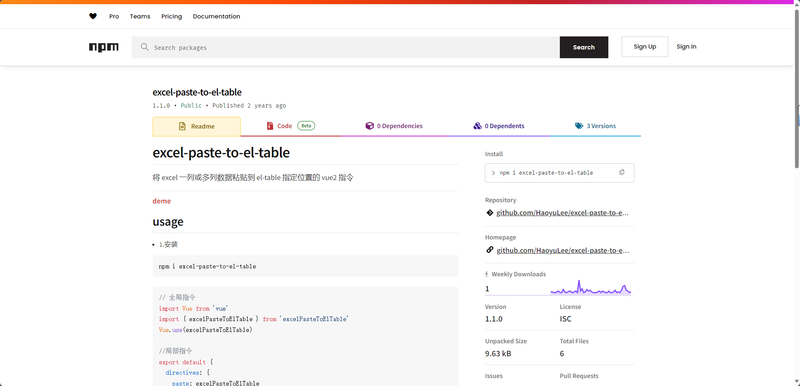800x386 pixels.
Task: Click the black heart icon in top bar
Action: click(x=93, y=16)
